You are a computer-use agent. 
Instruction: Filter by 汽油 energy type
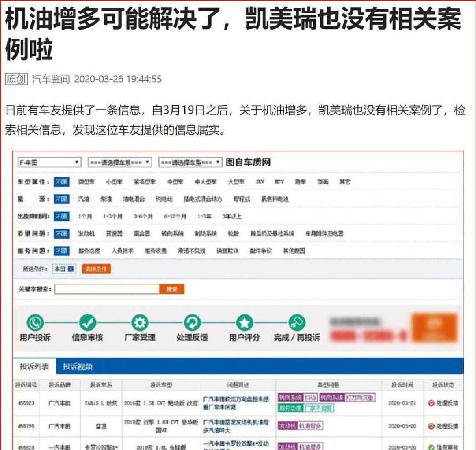(x=83, y=199)
